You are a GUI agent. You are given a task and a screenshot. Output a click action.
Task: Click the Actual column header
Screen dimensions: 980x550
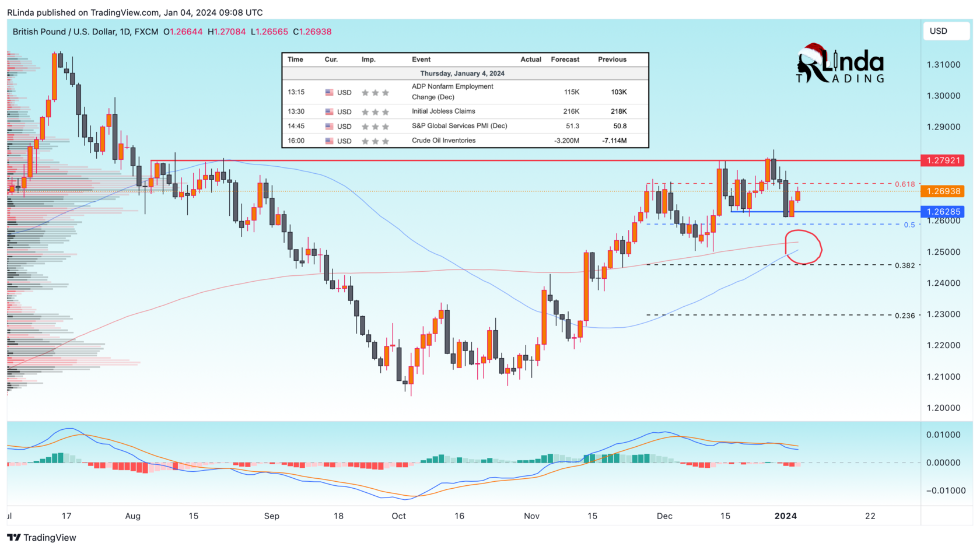(x=531, y=59)
